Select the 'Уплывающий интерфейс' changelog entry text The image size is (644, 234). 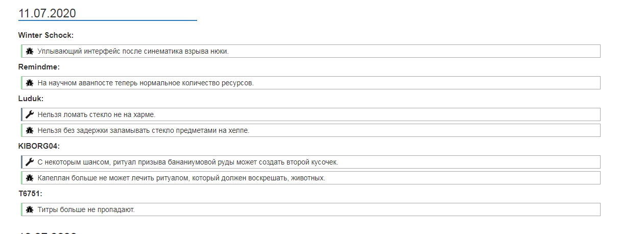tap(133, 52)
